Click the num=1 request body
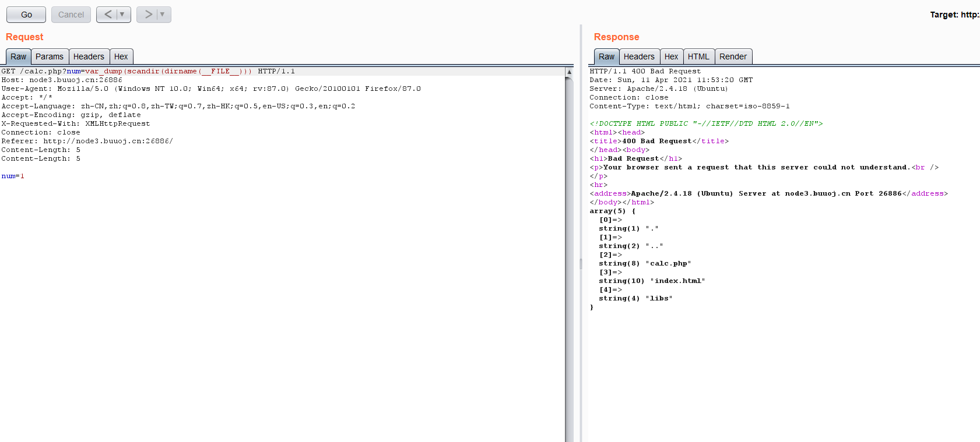This screenshot has height=442, width=980. [x=13, y=176]
